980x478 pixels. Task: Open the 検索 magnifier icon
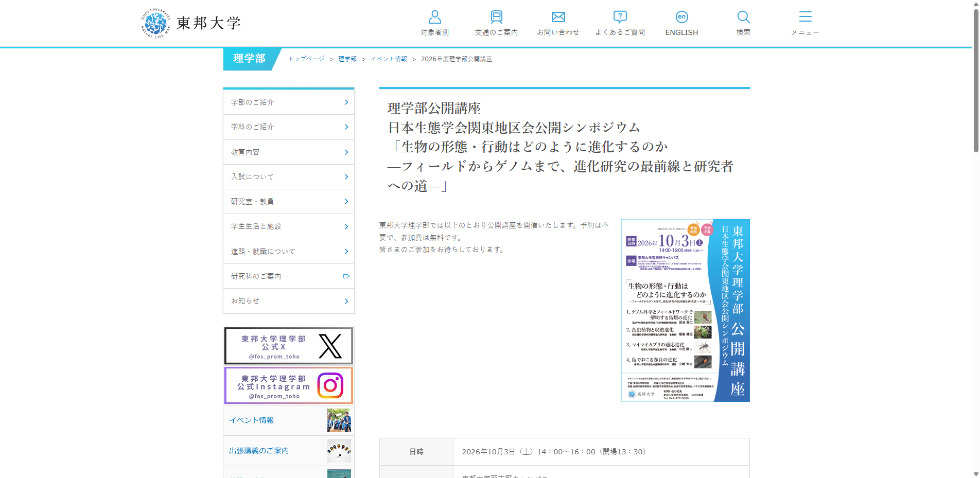[x=743, y=17]
